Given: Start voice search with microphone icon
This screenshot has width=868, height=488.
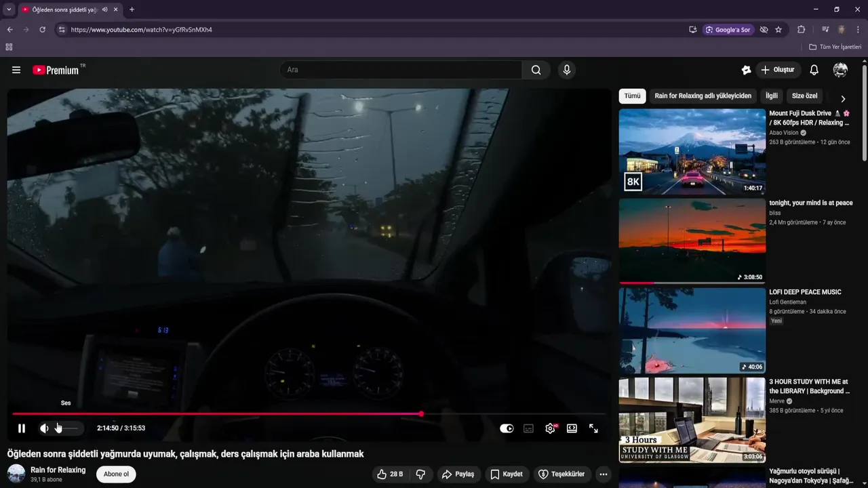Looking at the screenshot, I should coord(567,70).
